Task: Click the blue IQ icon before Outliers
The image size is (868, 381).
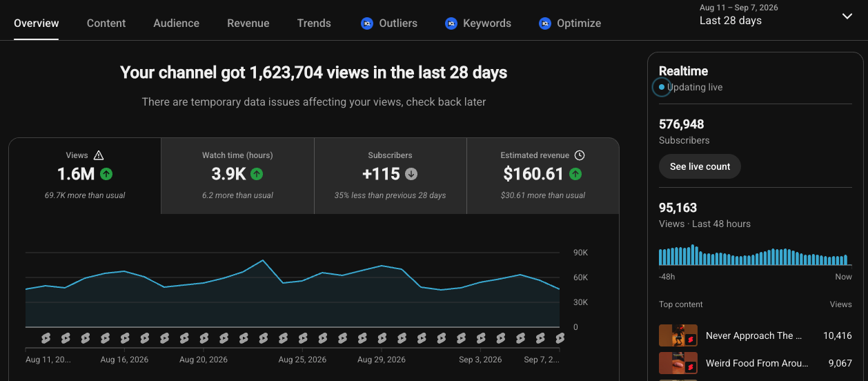Action: (367, 23)
